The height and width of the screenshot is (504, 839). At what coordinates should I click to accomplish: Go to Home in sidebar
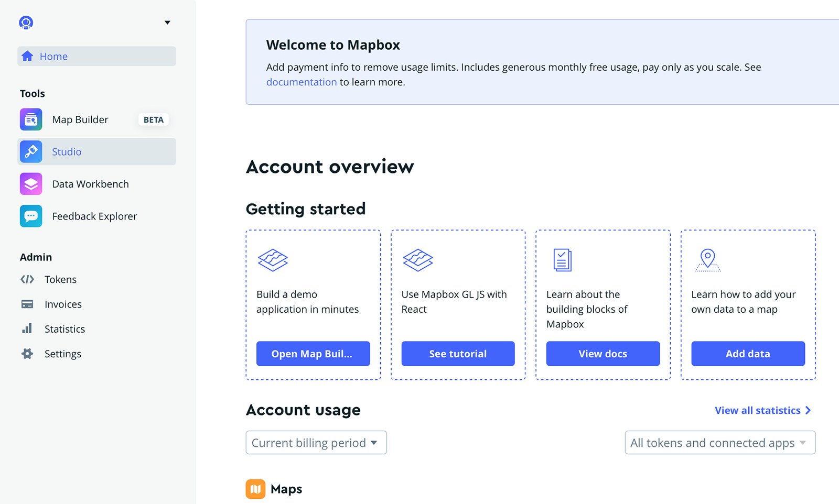96,56
